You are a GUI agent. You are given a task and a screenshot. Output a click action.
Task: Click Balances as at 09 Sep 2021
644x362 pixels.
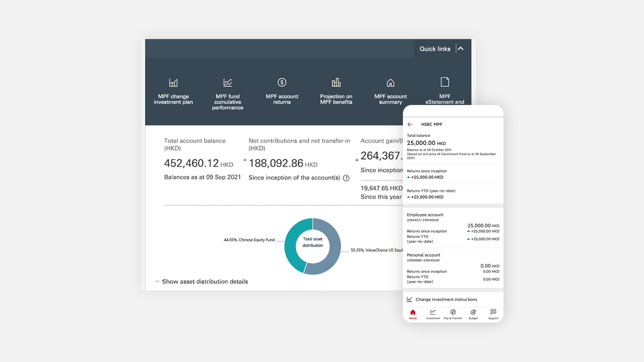pos(202,177)
